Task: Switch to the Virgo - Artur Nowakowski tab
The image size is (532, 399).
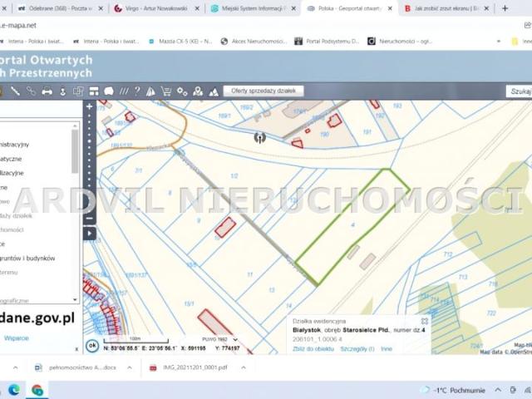Action: [156, 8]
